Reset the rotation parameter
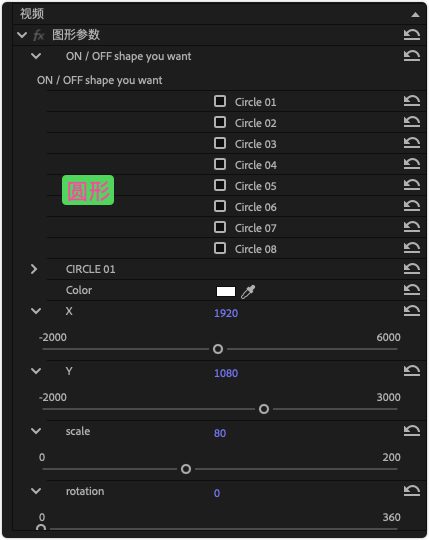Image resolution: width=429 pixels, height=540 pixels. 412,490
